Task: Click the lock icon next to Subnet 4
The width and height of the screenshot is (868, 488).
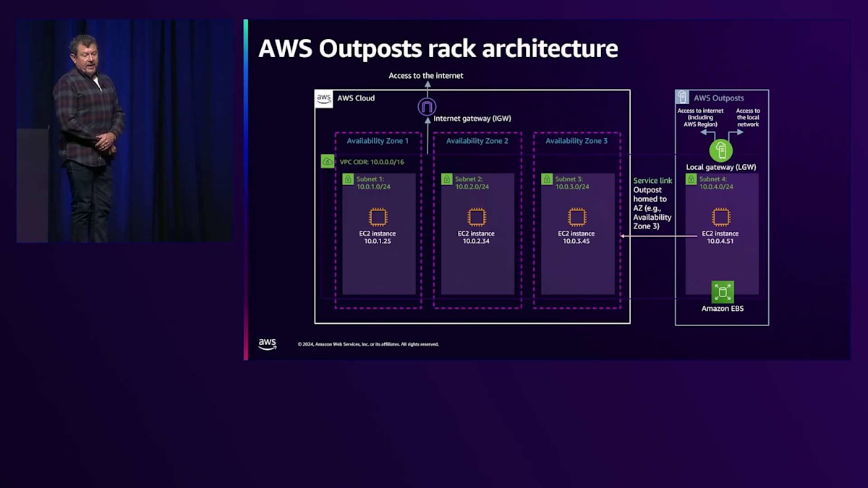Action: pyautogui.click(x=692, y=179)
